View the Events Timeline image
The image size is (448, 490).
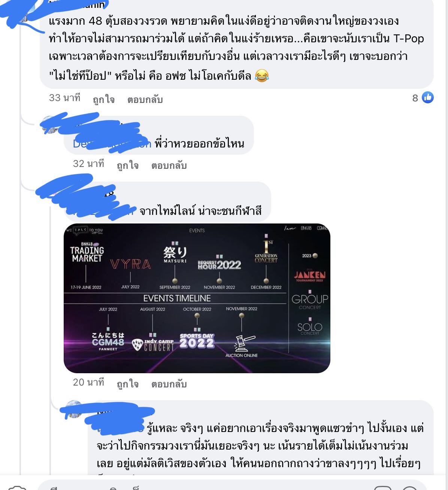(x=197, y=298)
